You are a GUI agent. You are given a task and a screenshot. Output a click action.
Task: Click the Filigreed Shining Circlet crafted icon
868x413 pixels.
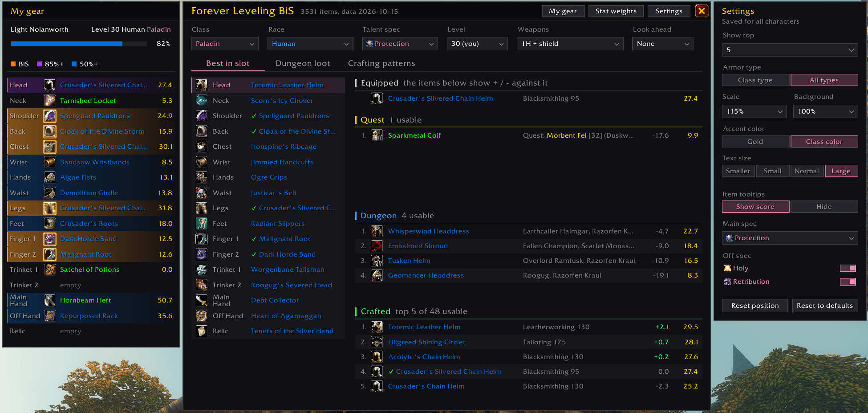377,342
